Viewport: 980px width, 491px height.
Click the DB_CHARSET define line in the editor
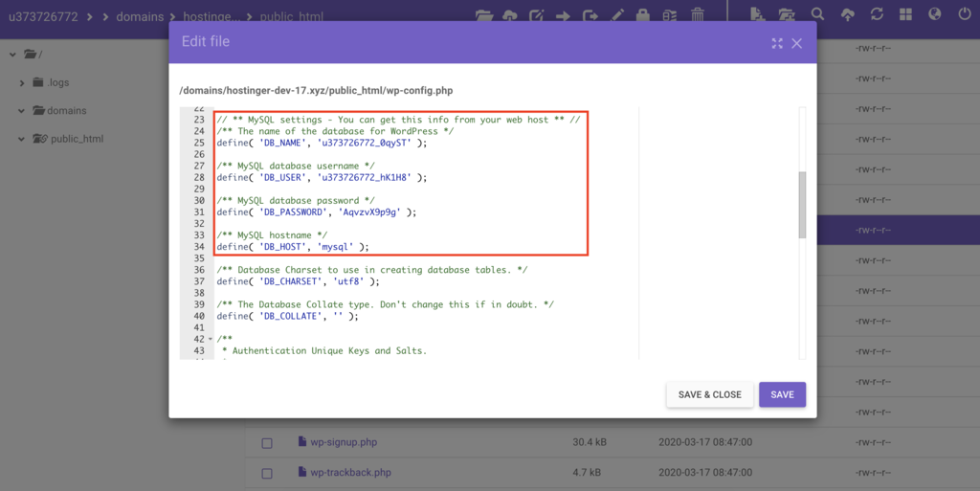point(298,281)
